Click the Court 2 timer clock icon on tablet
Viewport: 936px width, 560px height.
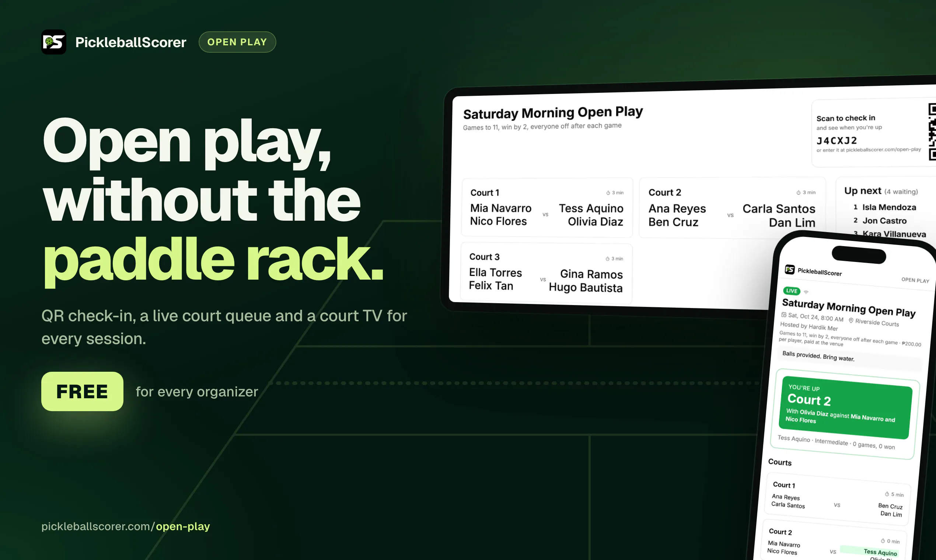click(799, 192)
